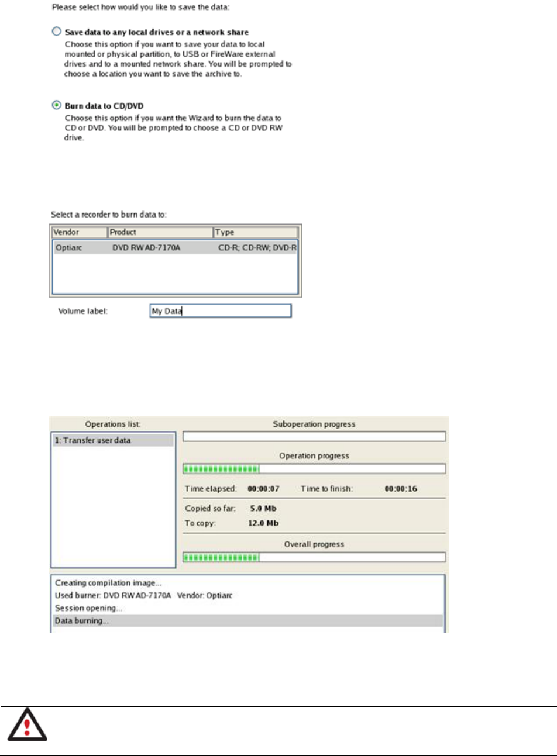
Task: Click 'Select a recorder to burn data to:' label
Action: coord(109,215)
